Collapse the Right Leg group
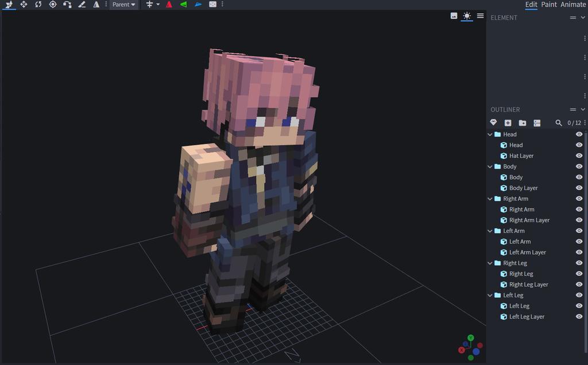588x365 pixels. point(490,263)
